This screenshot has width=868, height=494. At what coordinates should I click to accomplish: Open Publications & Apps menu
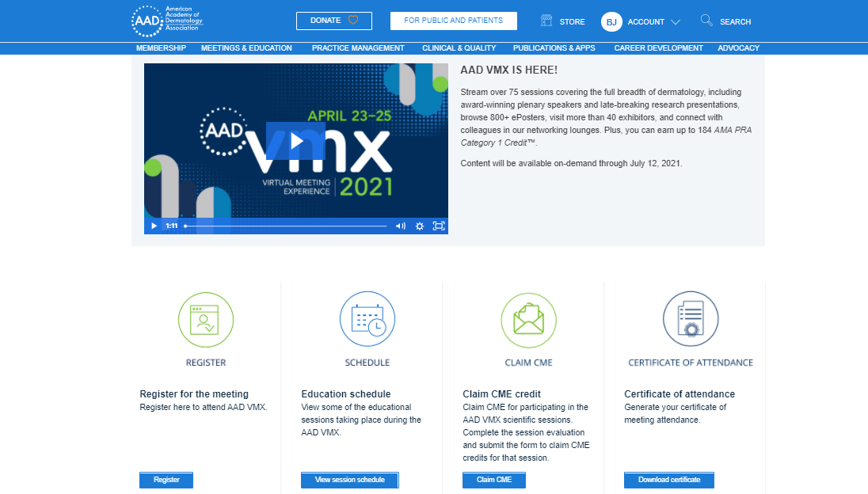click(554, 48)
